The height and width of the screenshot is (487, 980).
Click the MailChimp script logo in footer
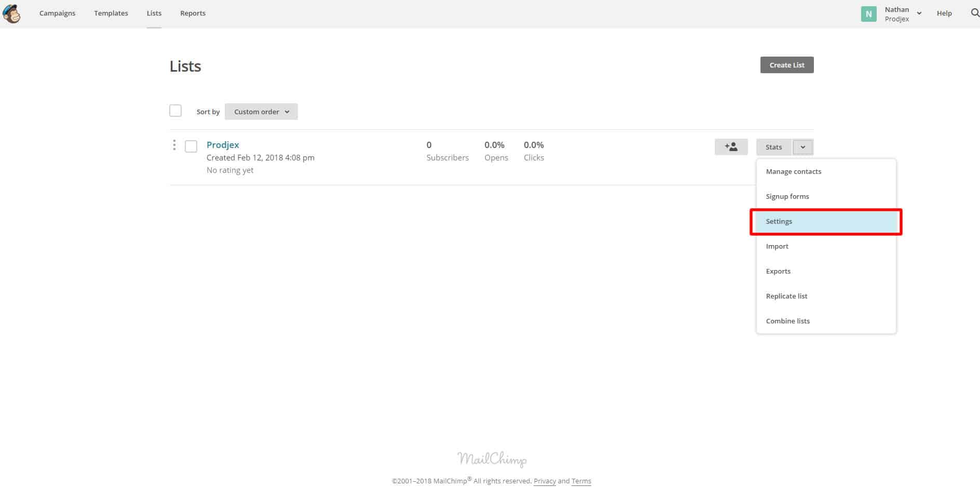point(492,459)
